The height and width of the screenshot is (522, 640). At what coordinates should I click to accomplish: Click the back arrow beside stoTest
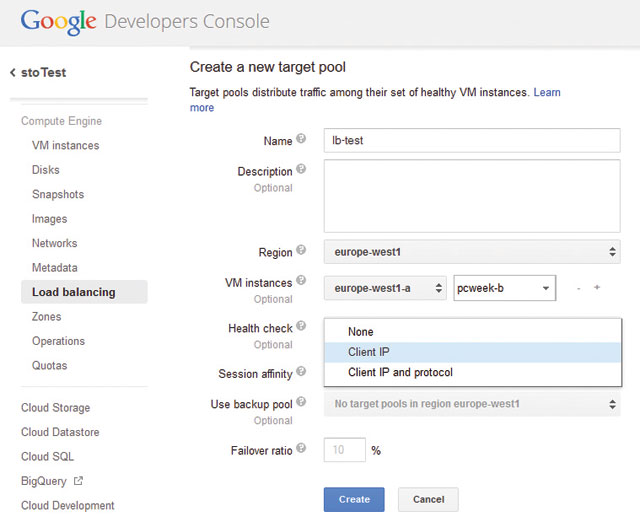pos(13,73)
